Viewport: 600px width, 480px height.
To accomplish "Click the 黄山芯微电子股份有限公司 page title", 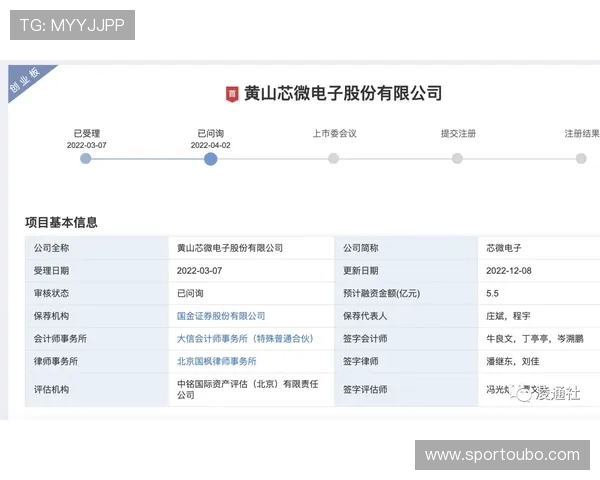I will [x=343, y=93].
